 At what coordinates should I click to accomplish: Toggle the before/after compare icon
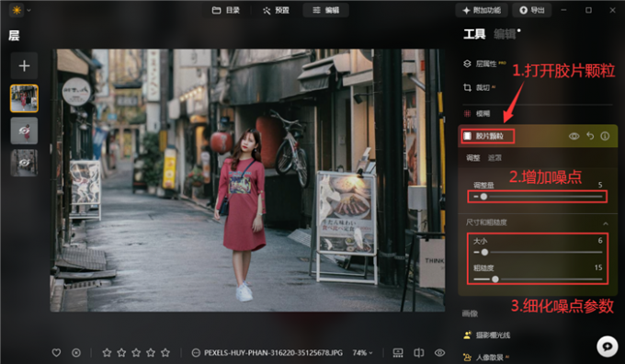419,353
